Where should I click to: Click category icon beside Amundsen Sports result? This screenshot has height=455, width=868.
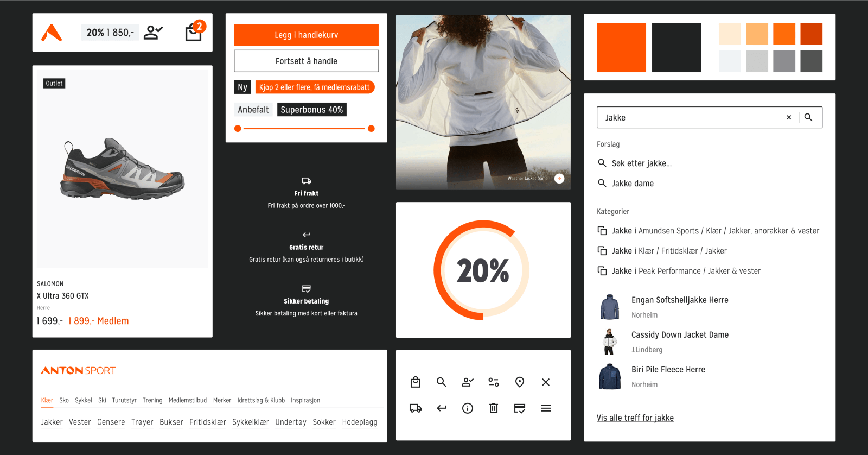[x=602, y=231]
